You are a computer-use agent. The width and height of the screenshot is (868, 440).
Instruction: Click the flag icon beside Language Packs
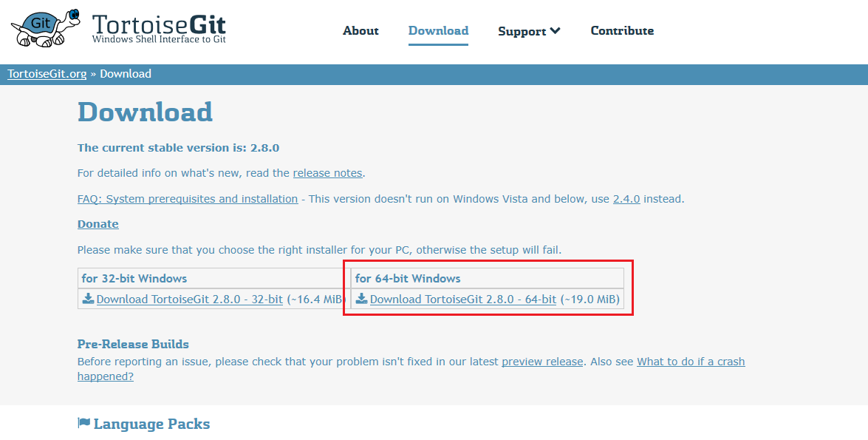tap(83, 424)
